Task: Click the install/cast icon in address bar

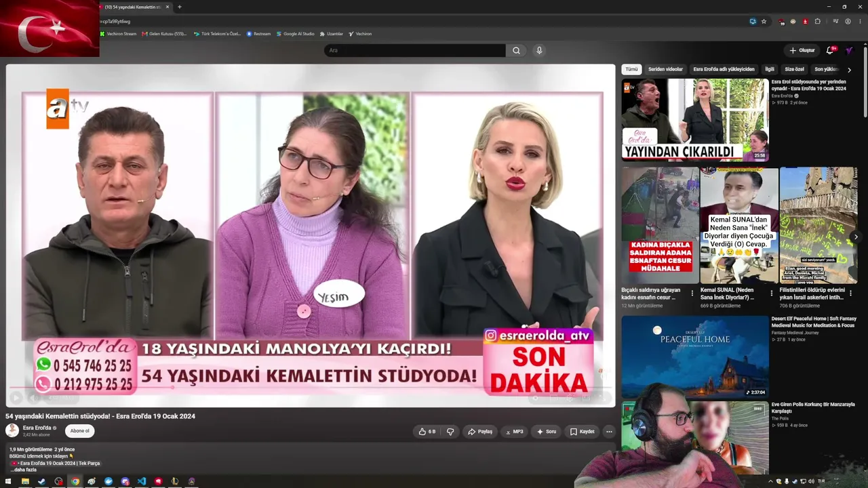Action: [x=753, y=21]
